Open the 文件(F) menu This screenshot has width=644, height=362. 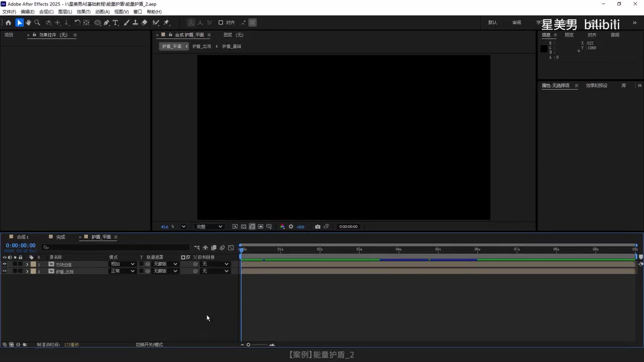[x=9, y=12]
